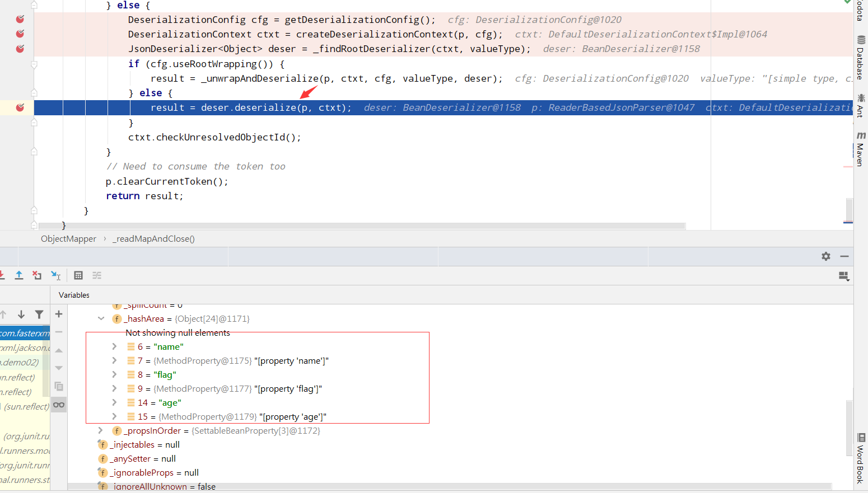Fold the top else block marker

coord(34,5)
